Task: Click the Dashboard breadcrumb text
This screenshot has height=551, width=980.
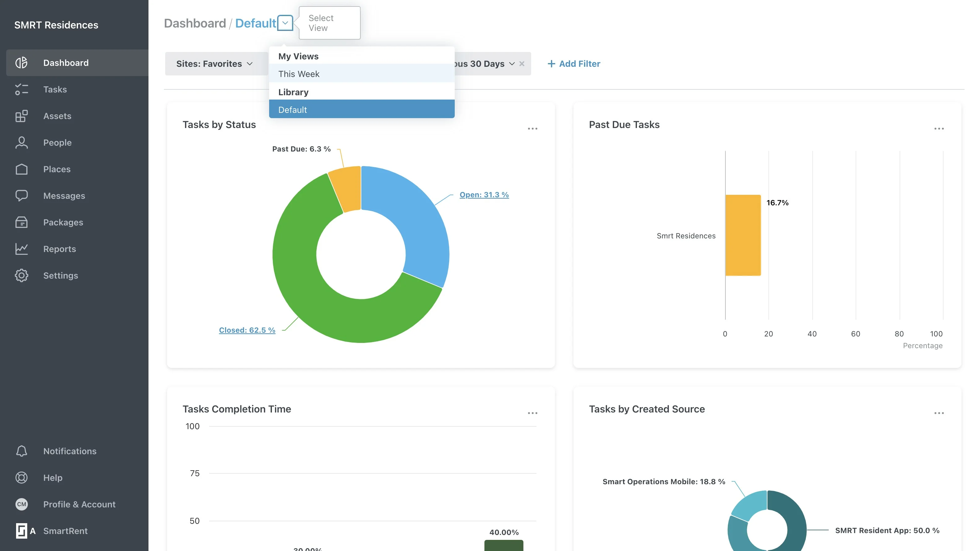Action: [195, 23]
